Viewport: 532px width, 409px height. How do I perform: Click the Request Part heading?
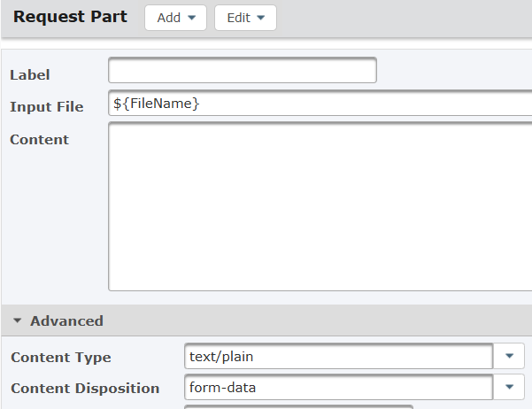[70, 17]
